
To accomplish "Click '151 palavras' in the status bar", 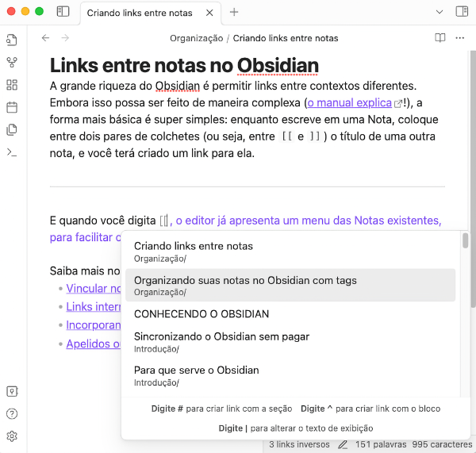I will tap(381, 444).
